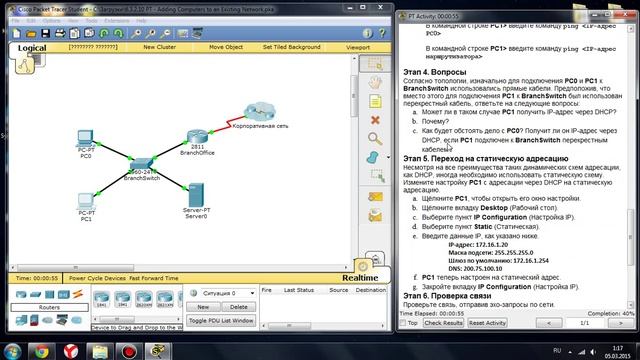Viewport: 640px width, 360px height.
Task: Click the Copy toolbar icon
Action: [x=74, y=33]
